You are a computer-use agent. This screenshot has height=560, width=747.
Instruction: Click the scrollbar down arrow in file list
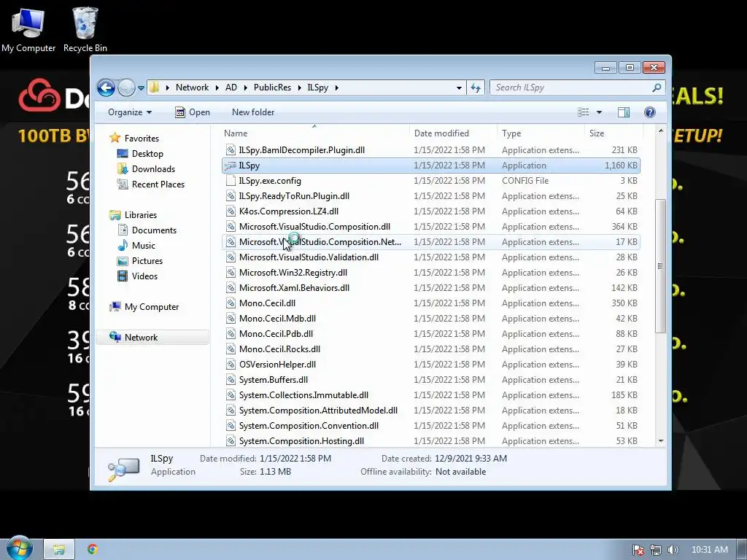pos(660,441)
